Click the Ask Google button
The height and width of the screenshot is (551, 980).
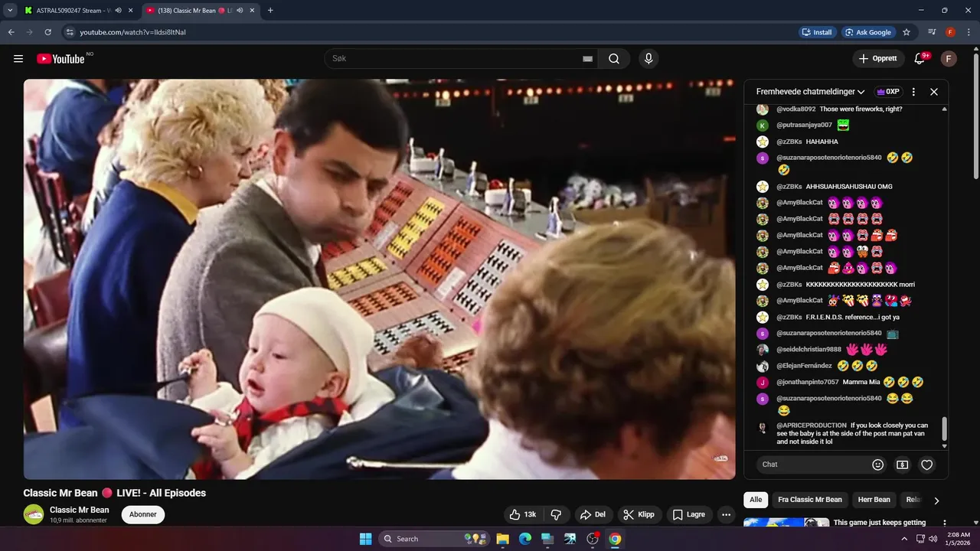(x=868, y=32)
